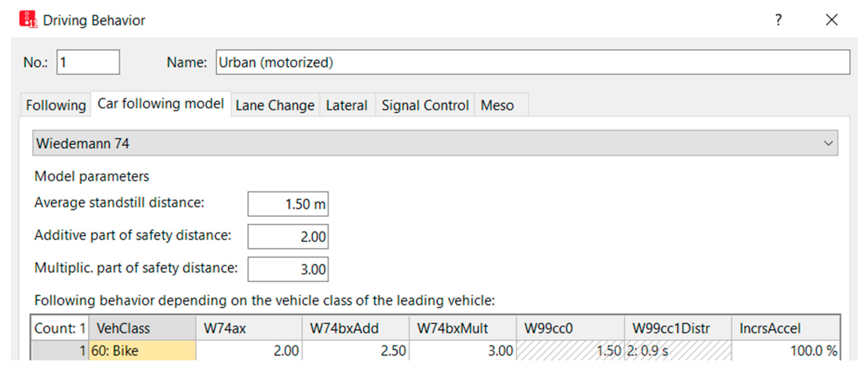The height and width of the screenshot is (371, 868).
Task: Click the Average standstill distance field
Action: pos(288,204)
